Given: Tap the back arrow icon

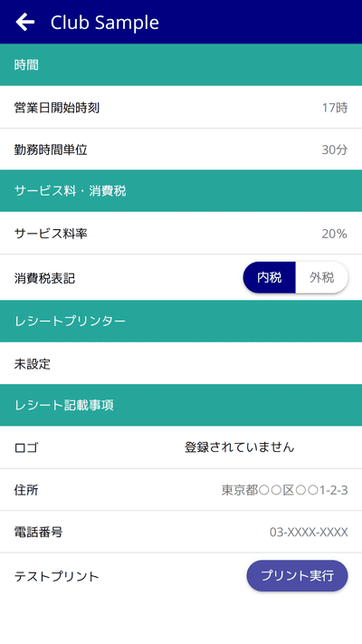Looking at the screenshot, I should pos(25,22).
